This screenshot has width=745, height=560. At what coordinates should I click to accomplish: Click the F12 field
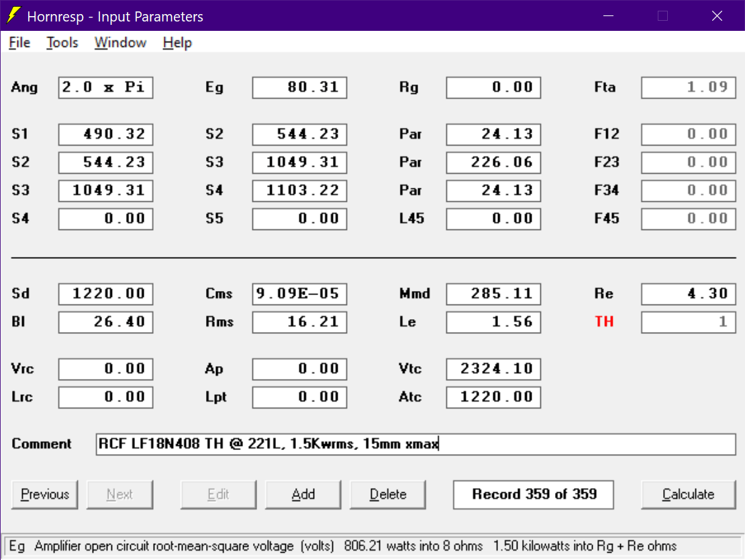[x=689, y=134]
